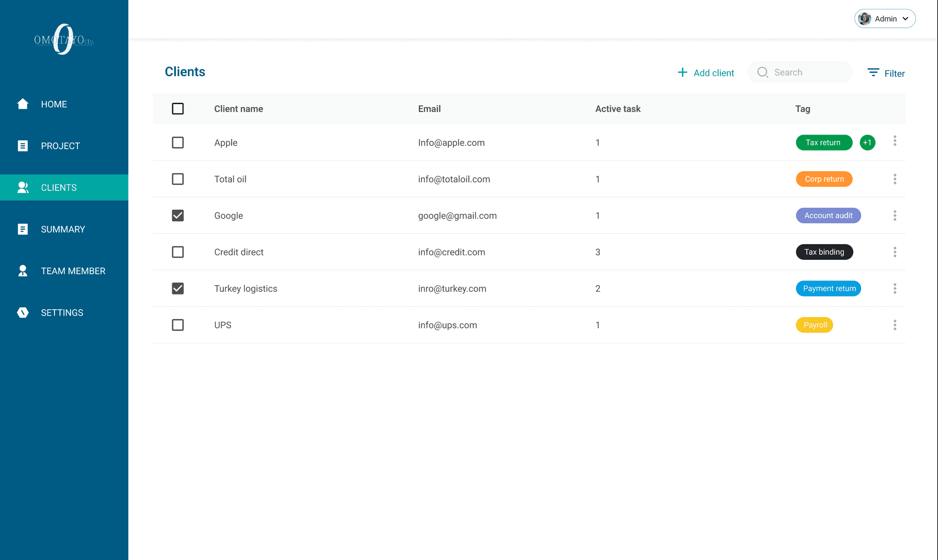Open three-dot menu for UPS row
938x560 pixels.
pos(894,325)
